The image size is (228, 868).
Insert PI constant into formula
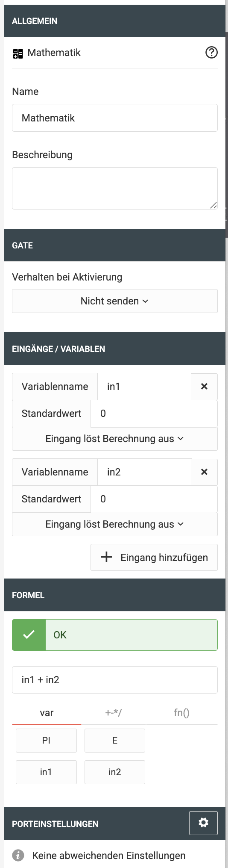46,741
